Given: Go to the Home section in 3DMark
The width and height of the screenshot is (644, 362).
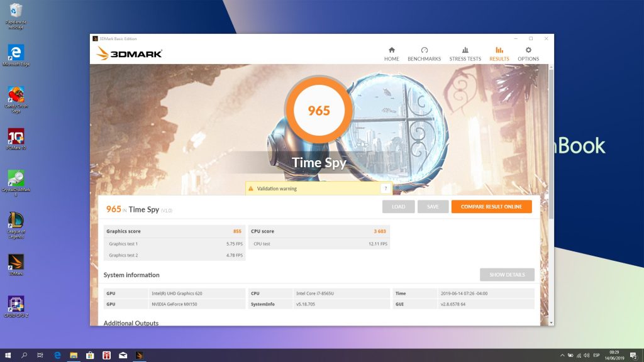Looking at the screenshot, I should 391,54.
